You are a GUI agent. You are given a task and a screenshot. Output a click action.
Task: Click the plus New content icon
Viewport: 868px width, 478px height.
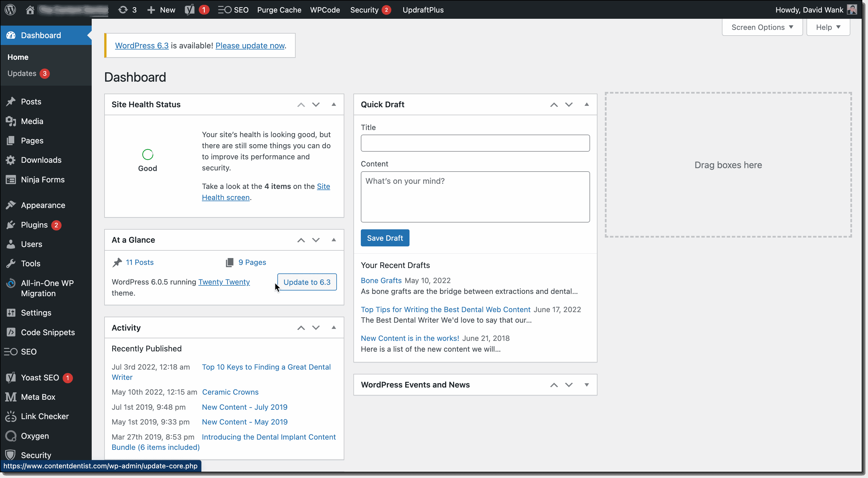[151, 10]
